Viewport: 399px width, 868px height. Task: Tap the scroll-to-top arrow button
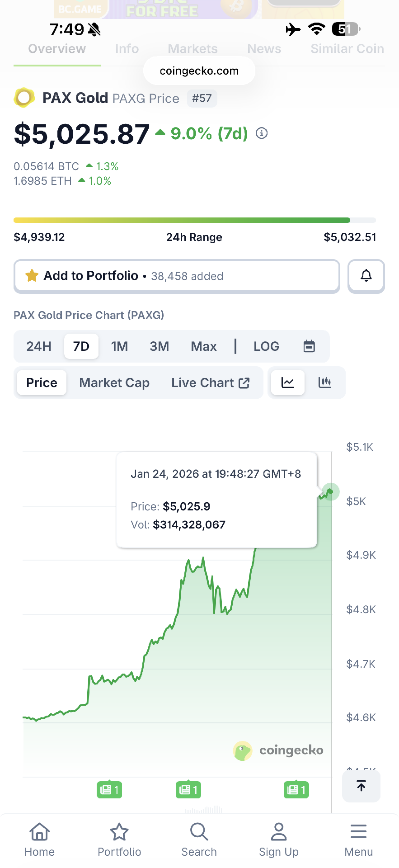pos(361,786)
